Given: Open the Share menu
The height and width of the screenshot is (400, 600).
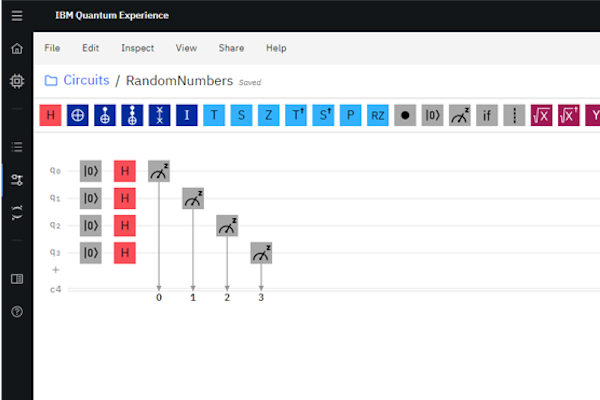Looking at the screenshot, I should tap(231, 48).
